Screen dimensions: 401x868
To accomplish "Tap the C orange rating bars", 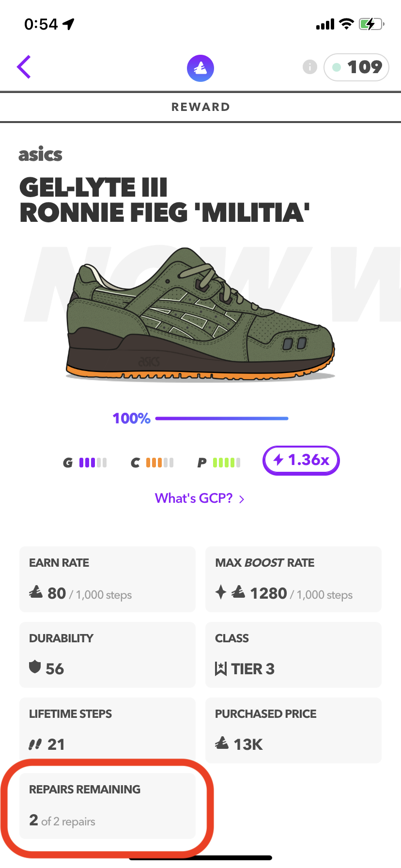I will tap(159, 463).
